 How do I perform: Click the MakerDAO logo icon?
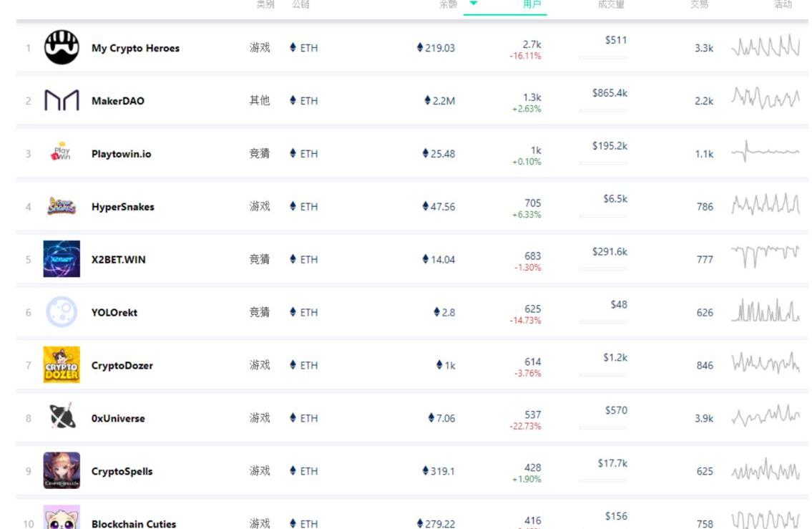(62, 101)
